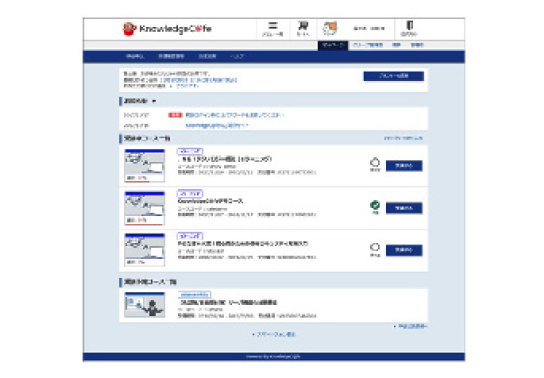Click the blue button in the login info box
Image resolution: width=544 pixels, height=378 pixels.
click(x=393, y=76)
